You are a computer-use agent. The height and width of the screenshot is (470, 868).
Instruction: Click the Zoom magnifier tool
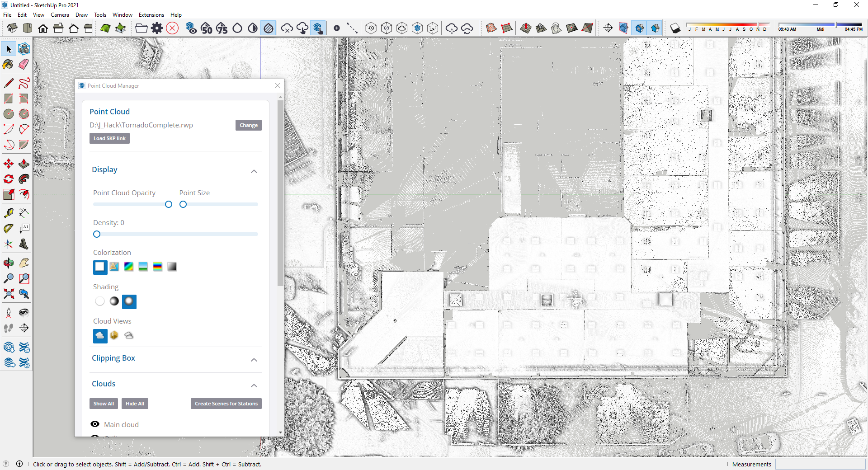click(x=9, y=278)
